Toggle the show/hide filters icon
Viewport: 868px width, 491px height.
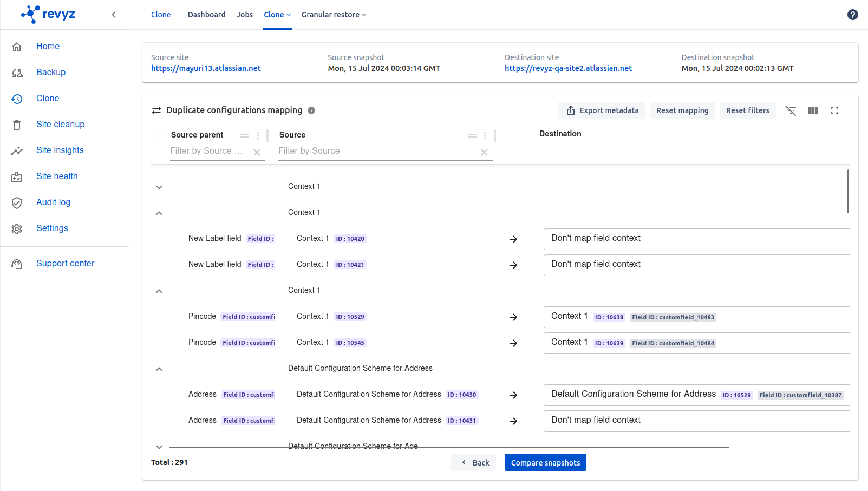(791, 110)
